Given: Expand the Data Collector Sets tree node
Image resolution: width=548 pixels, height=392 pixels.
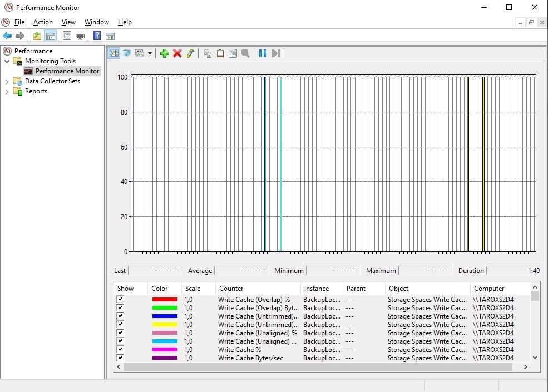Looking at the screenshot, I should (7, 81).
